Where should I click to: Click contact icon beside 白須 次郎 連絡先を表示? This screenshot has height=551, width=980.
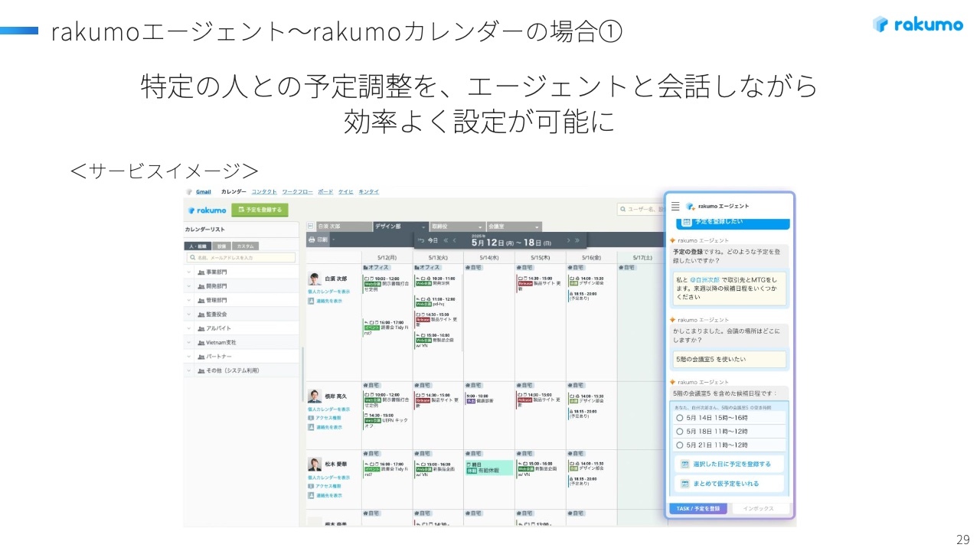coord(312,301)
